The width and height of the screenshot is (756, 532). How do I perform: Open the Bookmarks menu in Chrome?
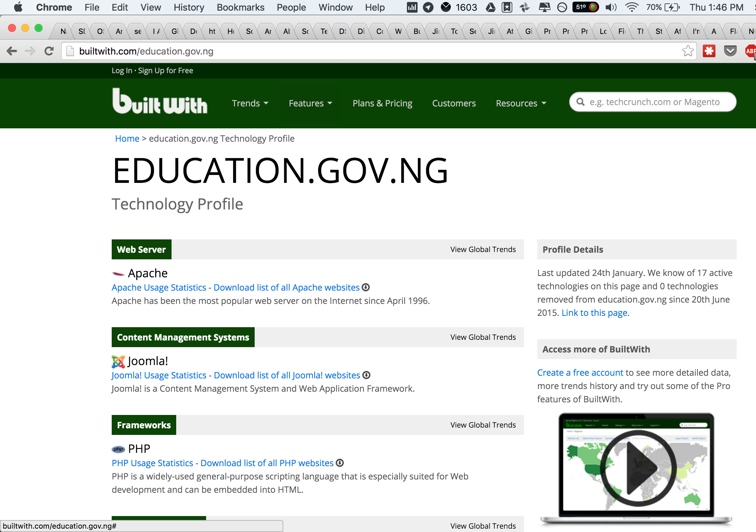pyautogui.click(x=240, y=7)
